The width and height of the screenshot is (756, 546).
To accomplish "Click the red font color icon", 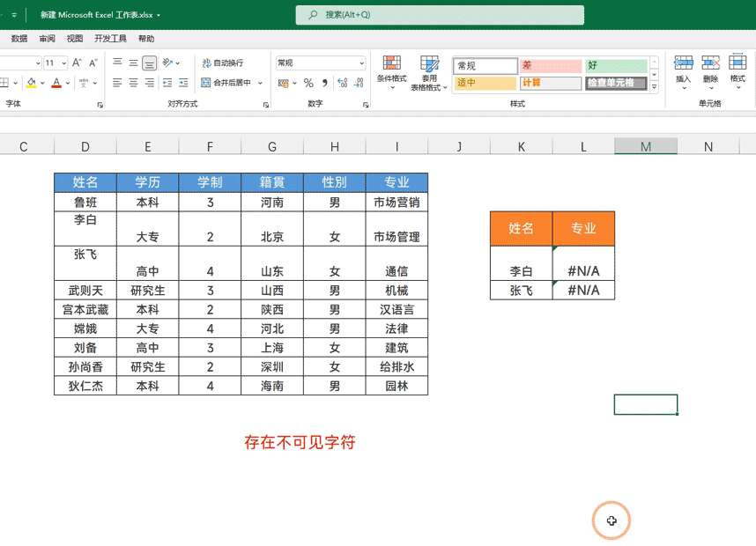I will (x=56, y=83).
